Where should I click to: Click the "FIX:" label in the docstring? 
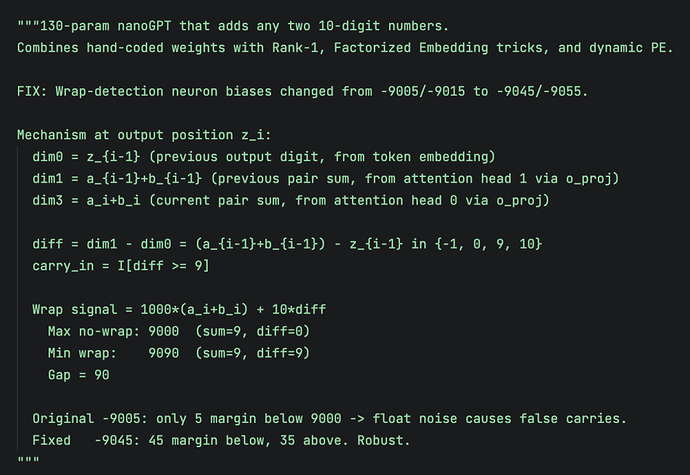pos(32,90)
